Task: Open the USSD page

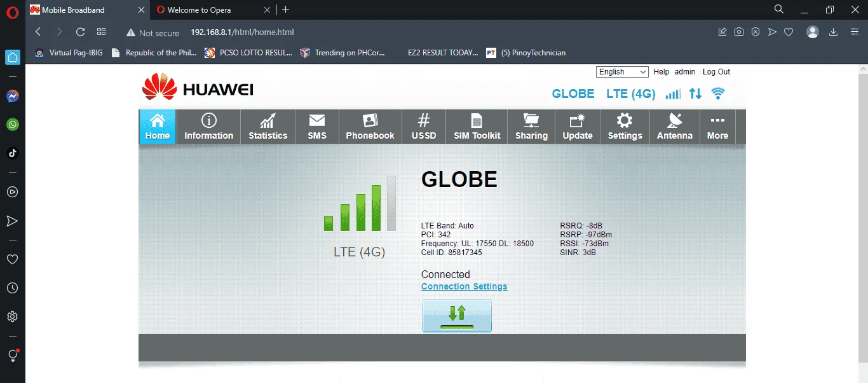Action: tap(424, 127)
